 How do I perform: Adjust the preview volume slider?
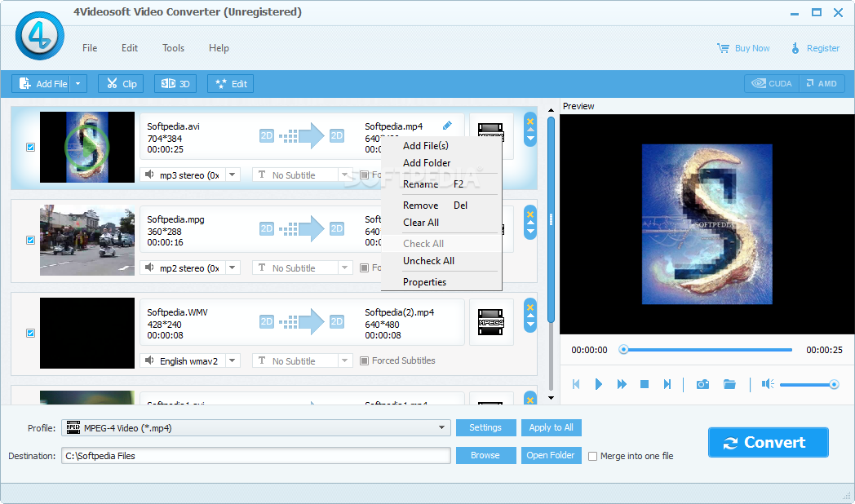point(809,385)
